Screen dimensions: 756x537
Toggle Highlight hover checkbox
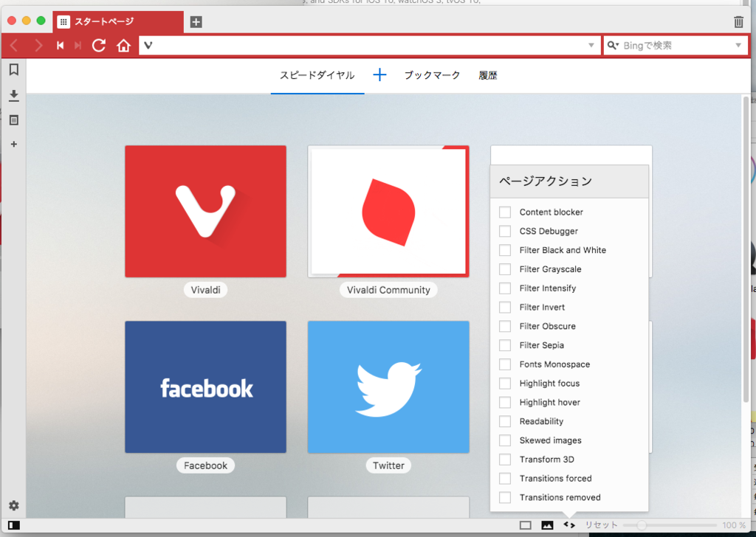pyautogui.click(x=505, y=402)
